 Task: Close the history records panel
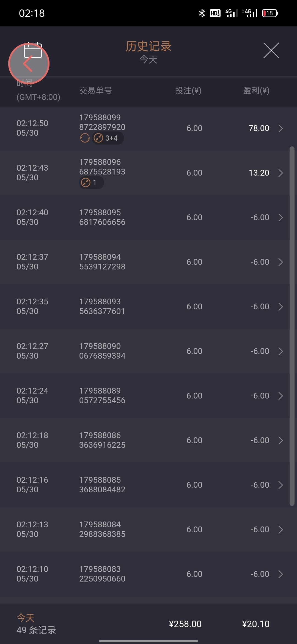271,50
